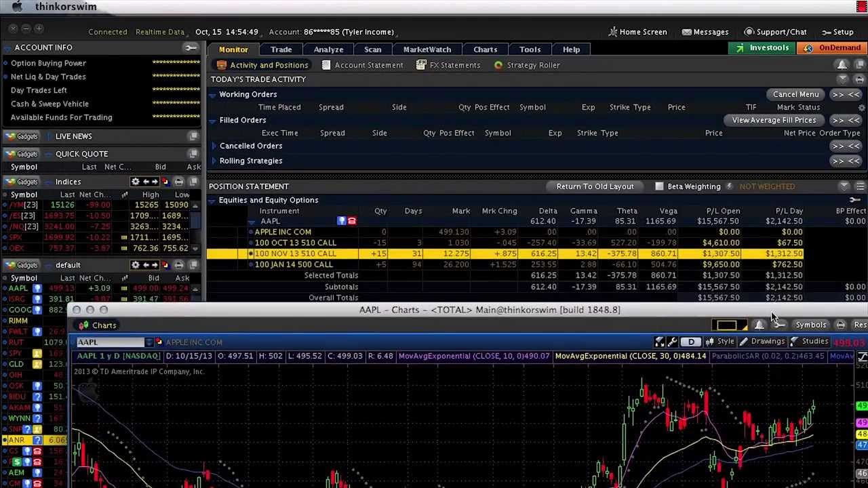868x488 pixels.
Task: Open the Tools tab
Action: click(x=530, y=49)
